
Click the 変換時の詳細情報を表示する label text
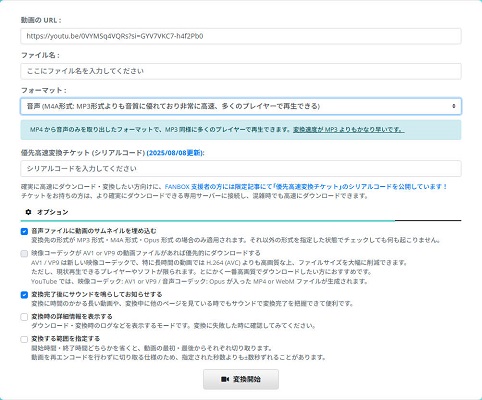tap(72, 316)
